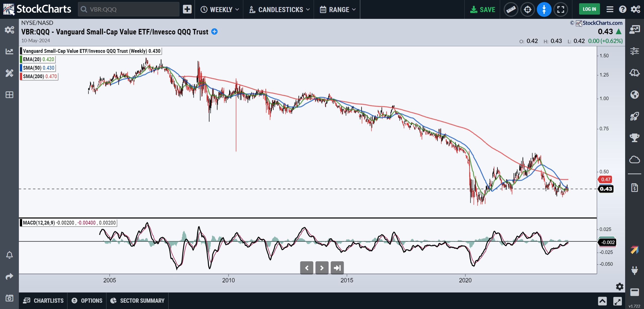Open the layout grid icon in left sidebar
644x309 pixels.
tap(9, 95)
